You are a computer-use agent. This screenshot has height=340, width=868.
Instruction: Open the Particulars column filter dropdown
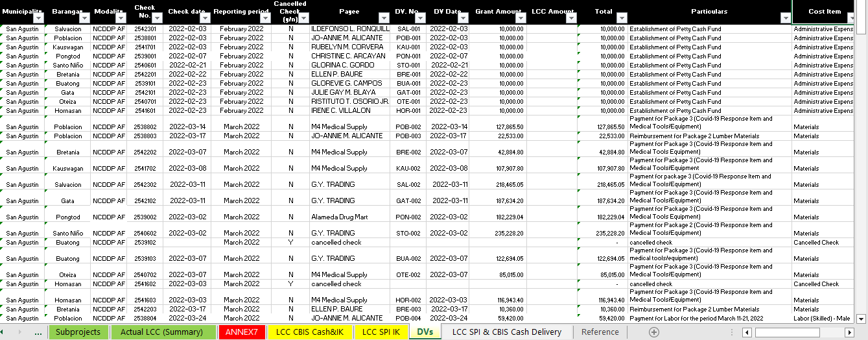[x=786, y=19]
